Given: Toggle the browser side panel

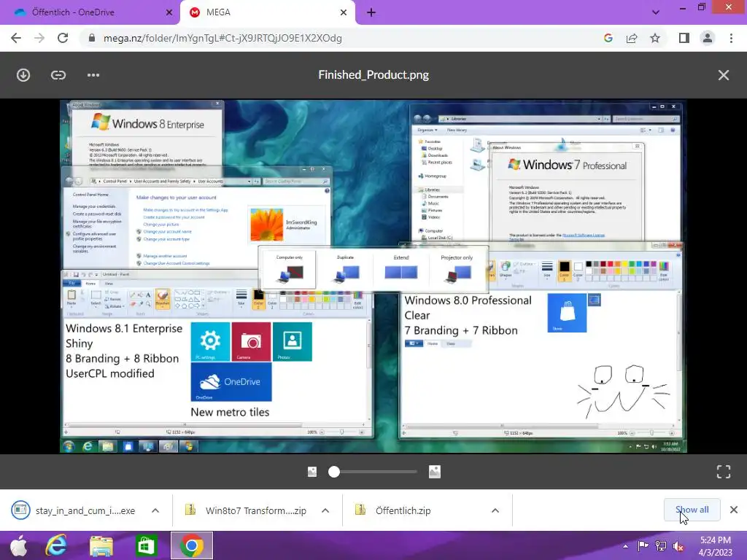Looking at the screenshot, I should pyautogui.click(x=684, y=38).
